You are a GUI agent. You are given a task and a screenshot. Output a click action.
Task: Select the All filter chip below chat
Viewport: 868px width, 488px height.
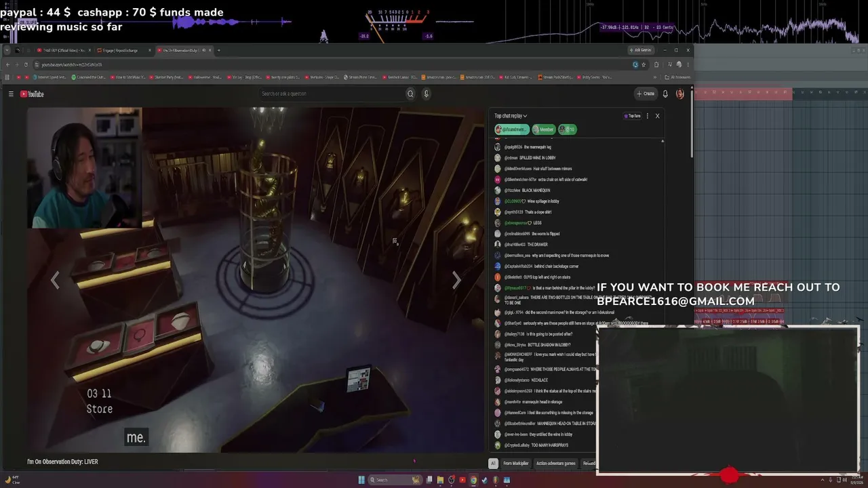[493, 464]
